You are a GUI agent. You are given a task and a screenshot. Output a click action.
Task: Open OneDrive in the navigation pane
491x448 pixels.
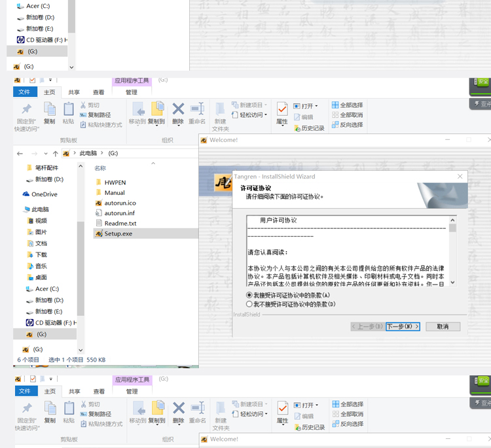(x=44, y=194)
